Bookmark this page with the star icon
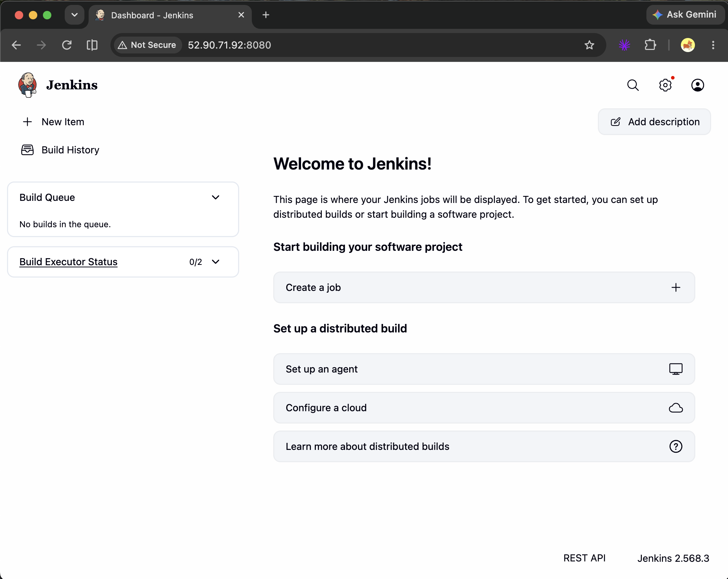The height and width of the screenshot is (579, 728). 589,45
